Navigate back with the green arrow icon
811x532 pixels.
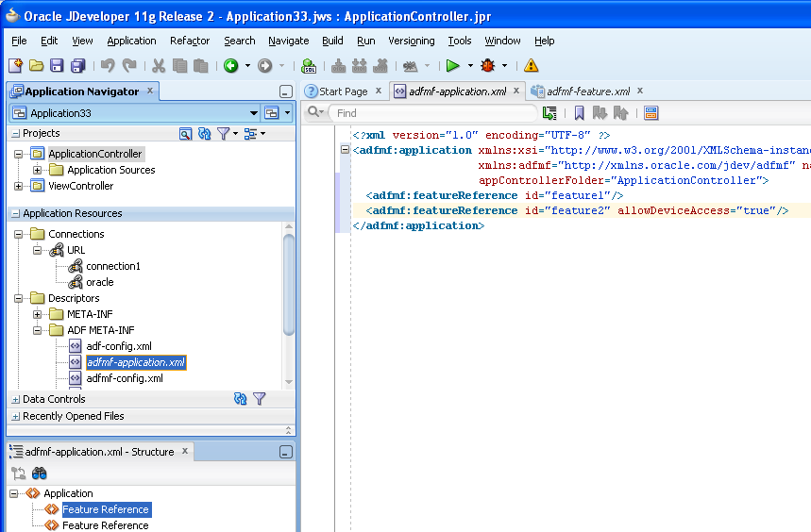230,66
